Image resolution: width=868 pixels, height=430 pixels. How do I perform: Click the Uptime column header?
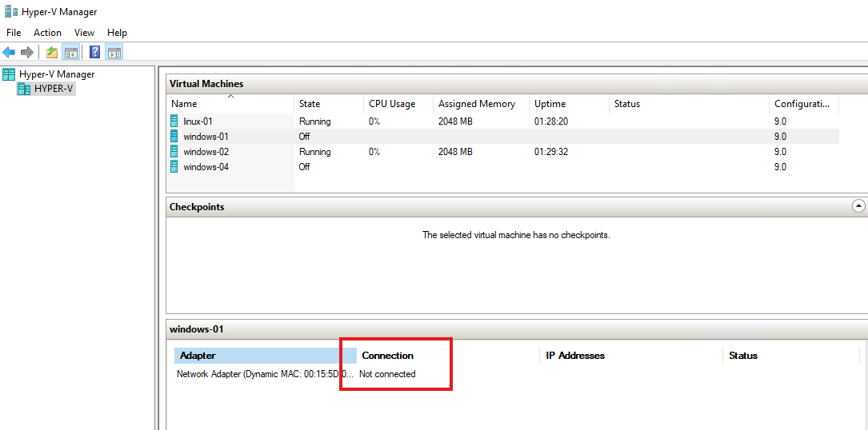(x=550, y=104)
